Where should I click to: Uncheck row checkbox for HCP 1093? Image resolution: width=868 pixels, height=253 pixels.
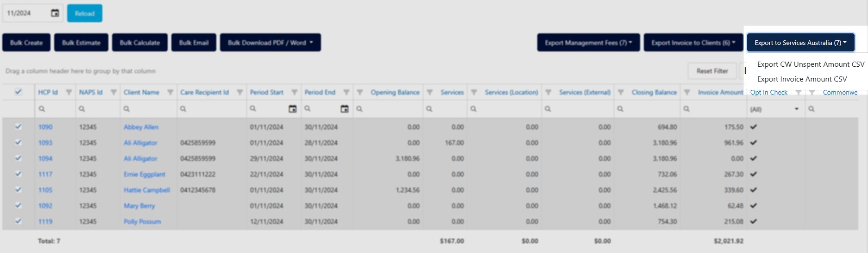coord(18,142)
